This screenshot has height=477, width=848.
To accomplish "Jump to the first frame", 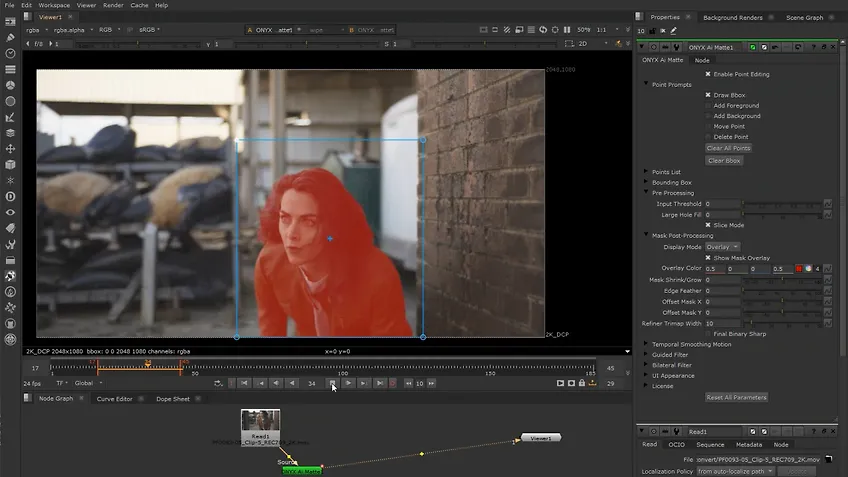I will pyautogui.click(x=244, y=383).
